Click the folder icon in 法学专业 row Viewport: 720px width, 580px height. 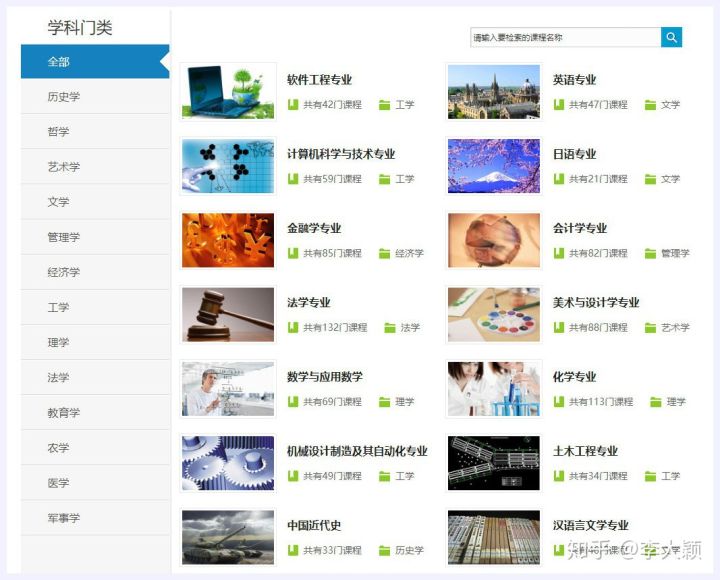click(390, 328)
